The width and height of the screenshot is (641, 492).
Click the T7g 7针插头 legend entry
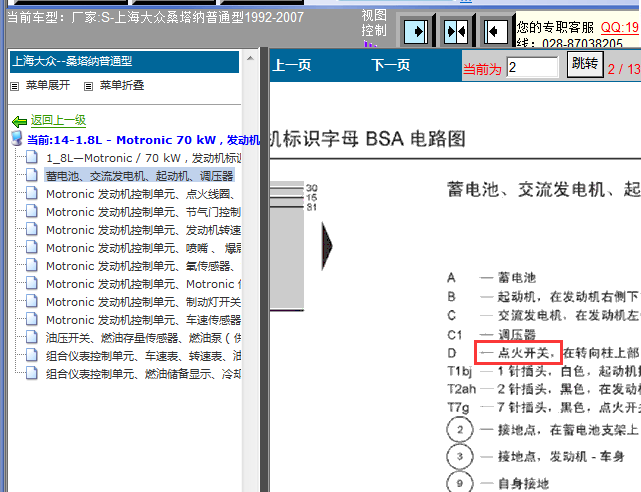543,407
